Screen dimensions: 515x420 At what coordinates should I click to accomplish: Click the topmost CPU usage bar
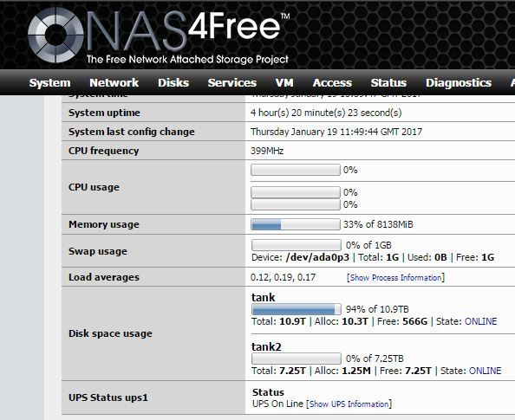coord(296,170)
